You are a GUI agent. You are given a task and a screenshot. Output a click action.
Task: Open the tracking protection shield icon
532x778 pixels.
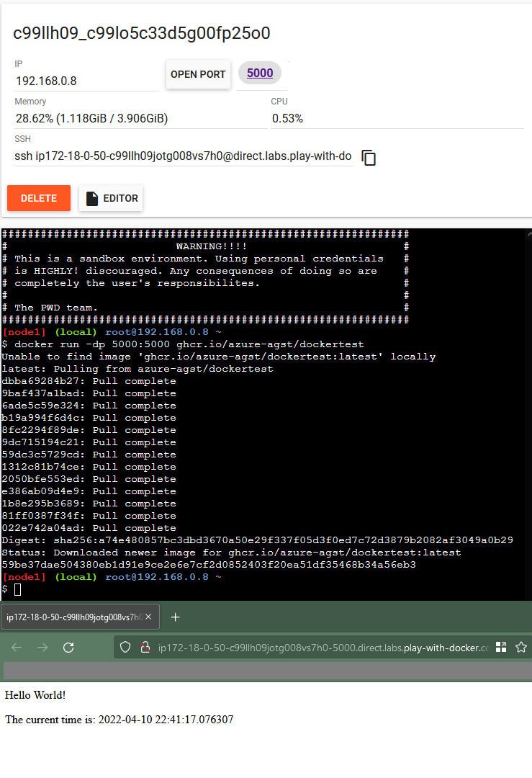pos(125,648)
